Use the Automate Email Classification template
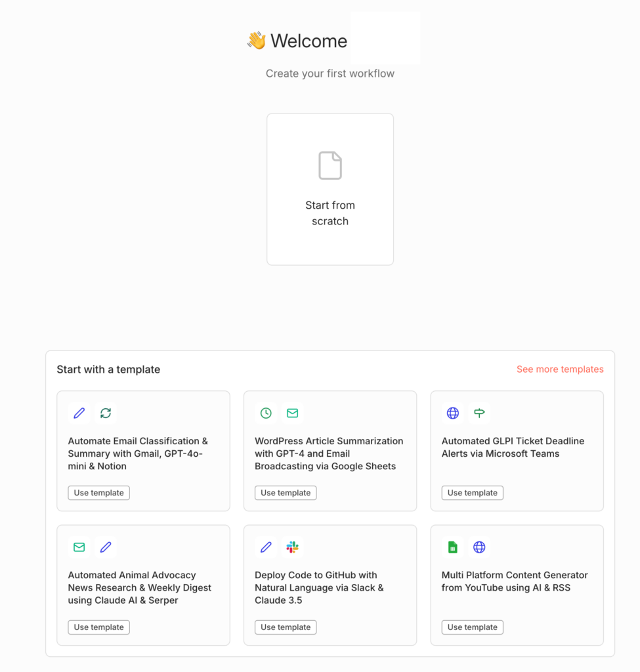Screen dimensions: 640x672 coord(98,493)
